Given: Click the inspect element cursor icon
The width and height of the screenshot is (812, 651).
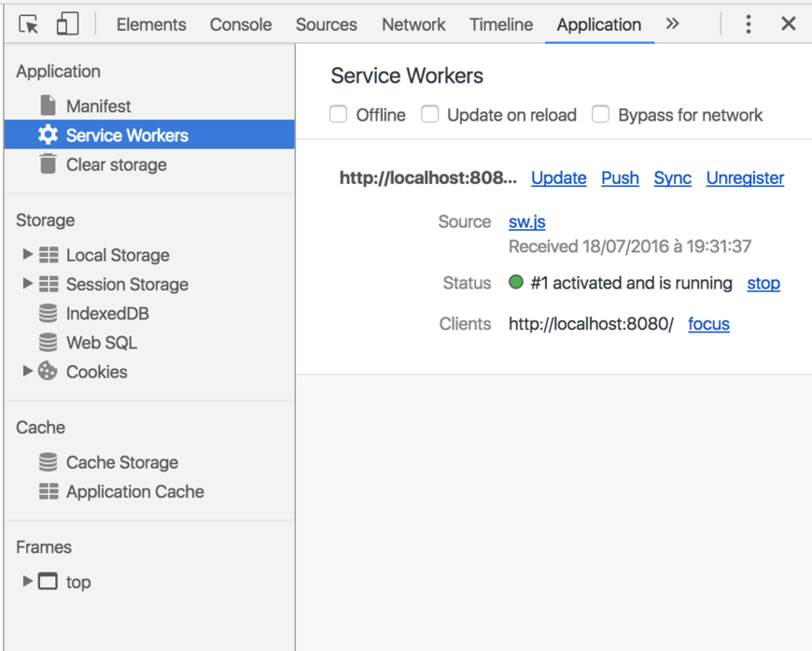Looking at the screenshot, I should click(29, 24).
